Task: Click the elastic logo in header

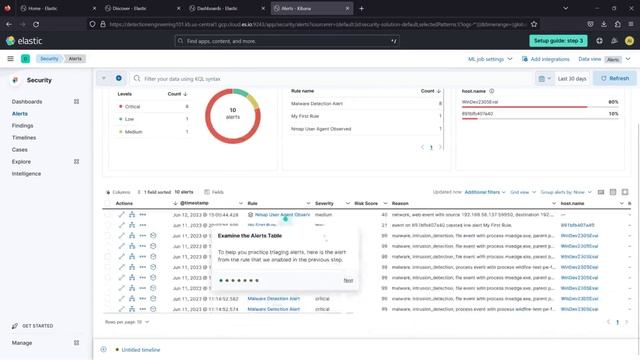Action: (x=24, y=41)
